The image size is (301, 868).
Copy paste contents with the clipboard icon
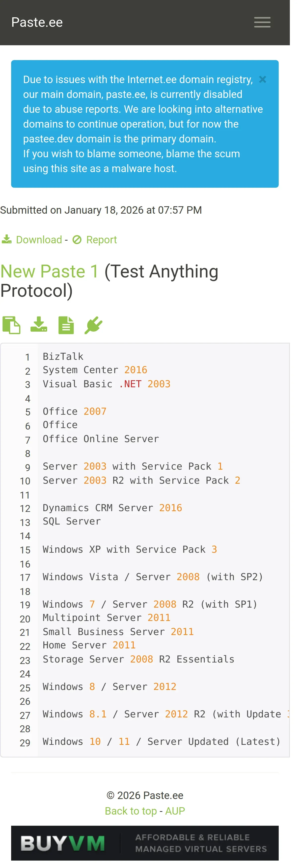[11, 325]
